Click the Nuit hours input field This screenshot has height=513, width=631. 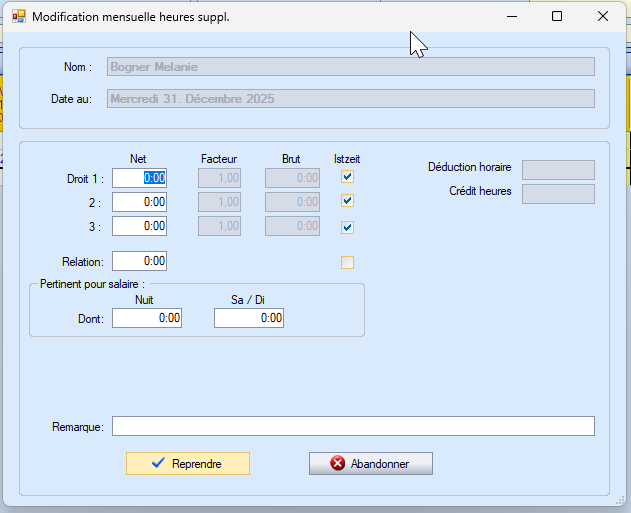pos(148,318)
